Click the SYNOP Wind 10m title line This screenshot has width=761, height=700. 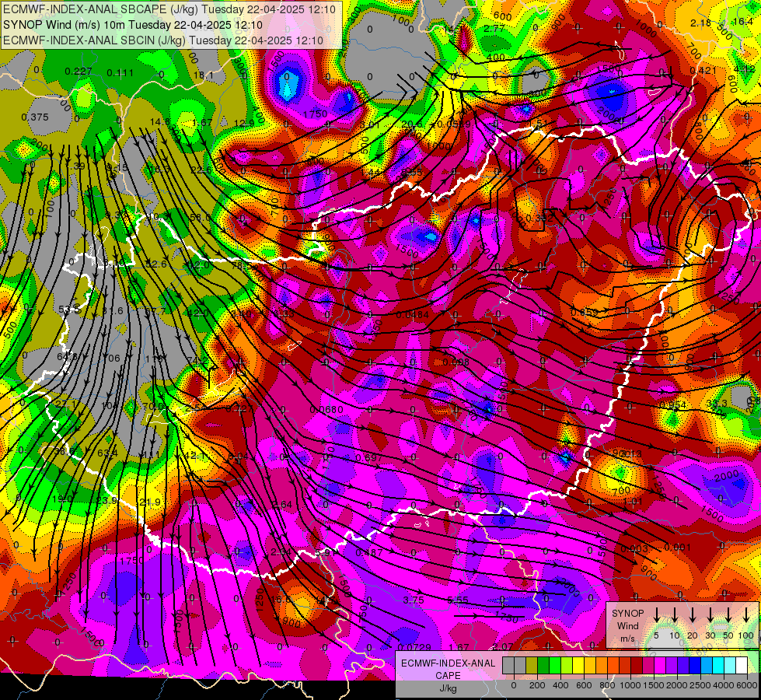(x=132, y=25)
